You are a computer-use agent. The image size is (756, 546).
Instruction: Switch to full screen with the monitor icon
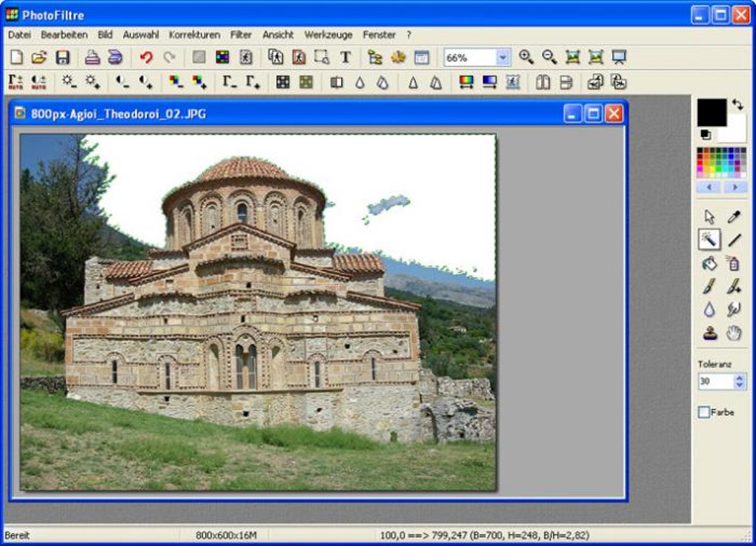(x=619, y=57)
